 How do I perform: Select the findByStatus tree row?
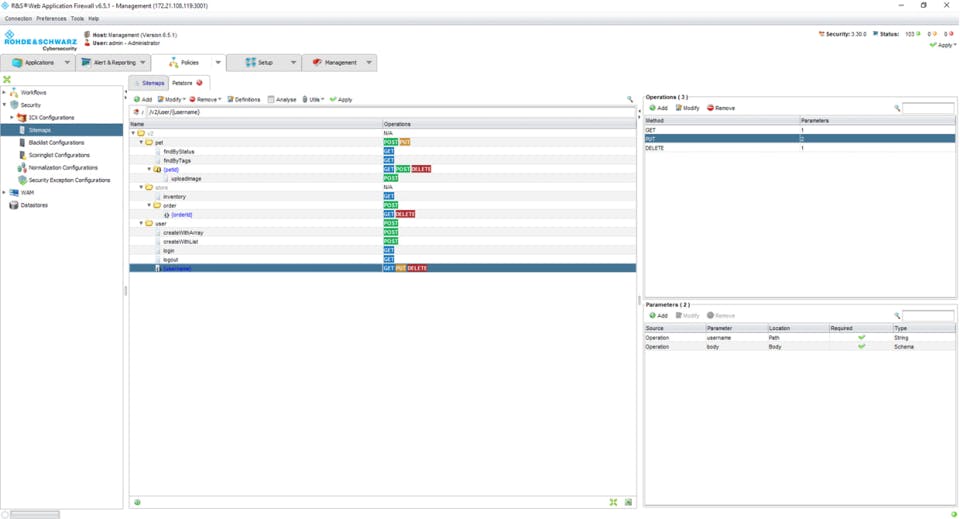(383, 151)
